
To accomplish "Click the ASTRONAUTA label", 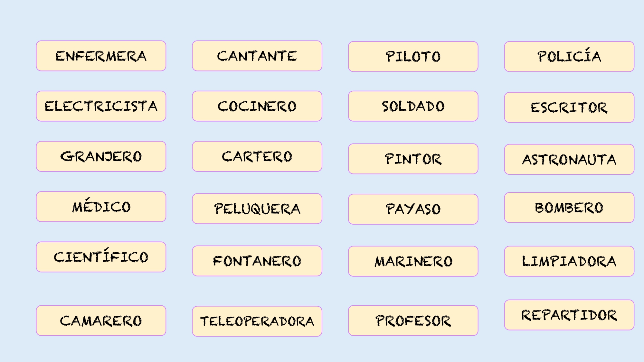I will pyautogui.click(x=569, y=159).
